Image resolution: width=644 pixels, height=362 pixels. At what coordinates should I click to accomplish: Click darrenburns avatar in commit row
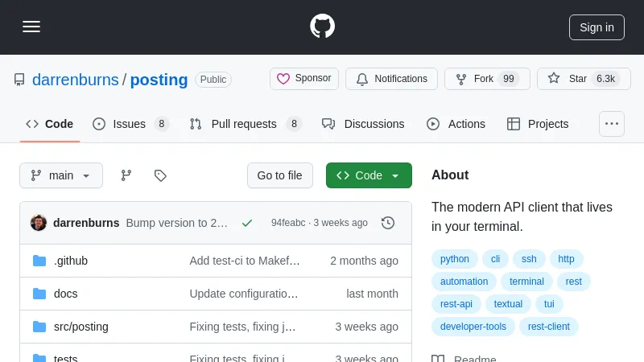39,223
